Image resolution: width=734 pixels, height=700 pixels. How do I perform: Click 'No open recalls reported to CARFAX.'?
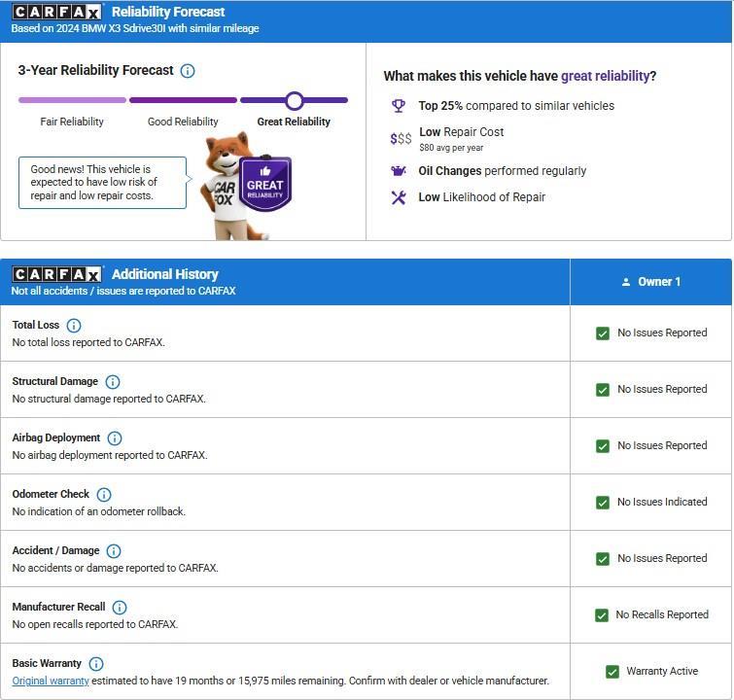click(x=95, y=624)
